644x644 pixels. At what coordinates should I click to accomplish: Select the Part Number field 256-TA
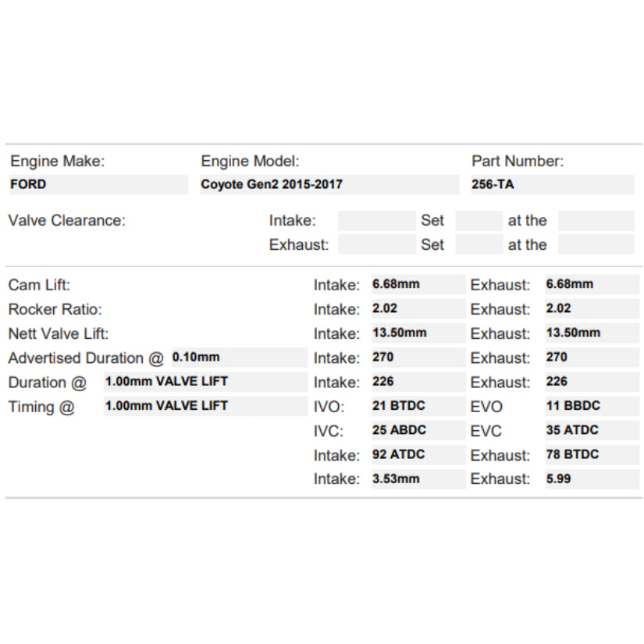coord(552,185)
